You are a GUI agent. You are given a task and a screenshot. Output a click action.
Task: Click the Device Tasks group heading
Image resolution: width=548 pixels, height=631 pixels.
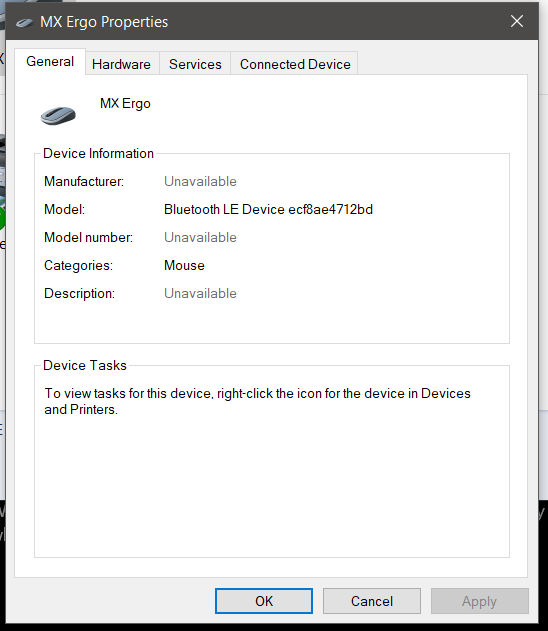(85, 365)
